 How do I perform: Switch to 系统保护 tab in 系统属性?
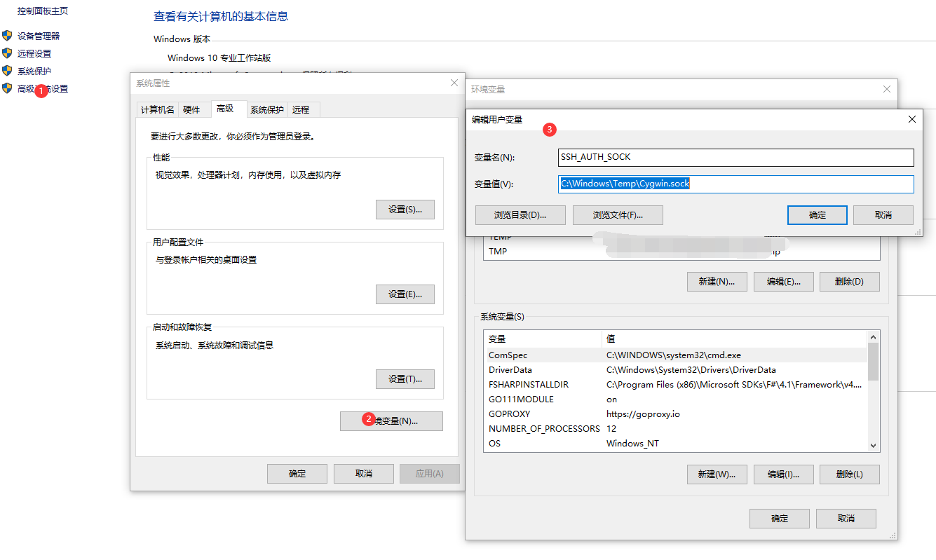pyautogui.click(x=267, y=109)
